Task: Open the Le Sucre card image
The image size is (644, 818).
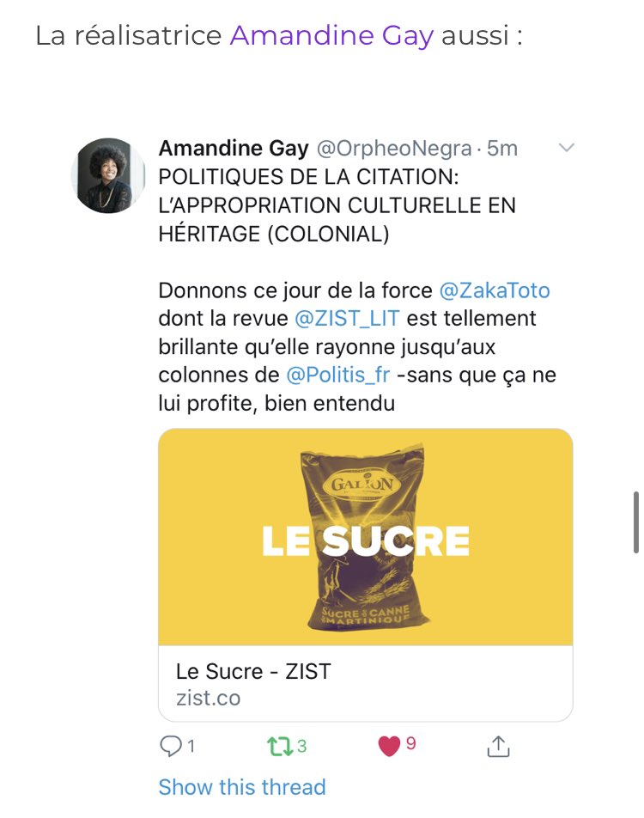Action: 366,537
